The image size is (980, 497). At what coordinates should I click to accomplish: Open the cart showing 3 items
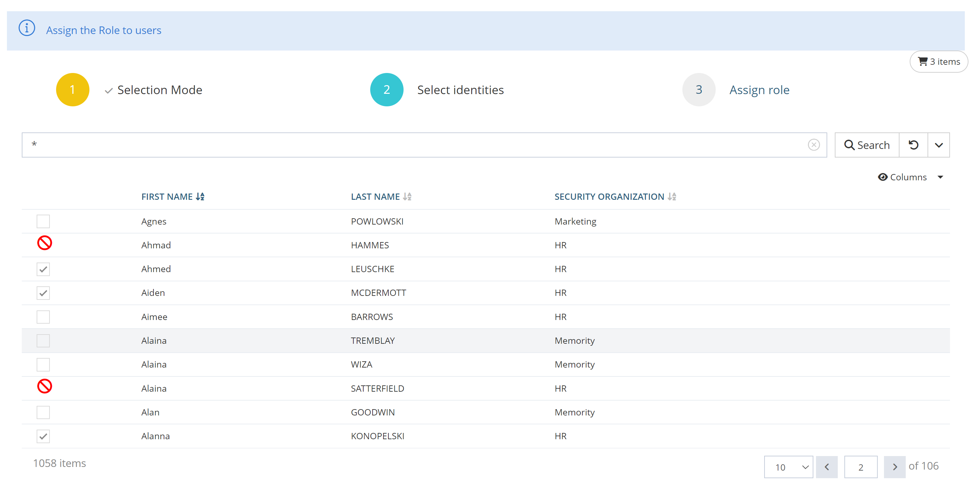pyautogui.click(x=938, y=62)
